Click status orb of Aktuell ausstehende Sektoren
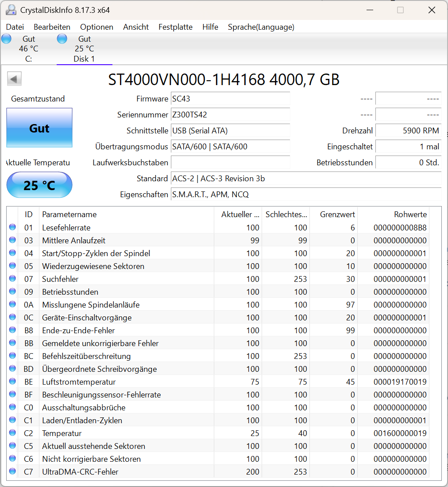 12,445
